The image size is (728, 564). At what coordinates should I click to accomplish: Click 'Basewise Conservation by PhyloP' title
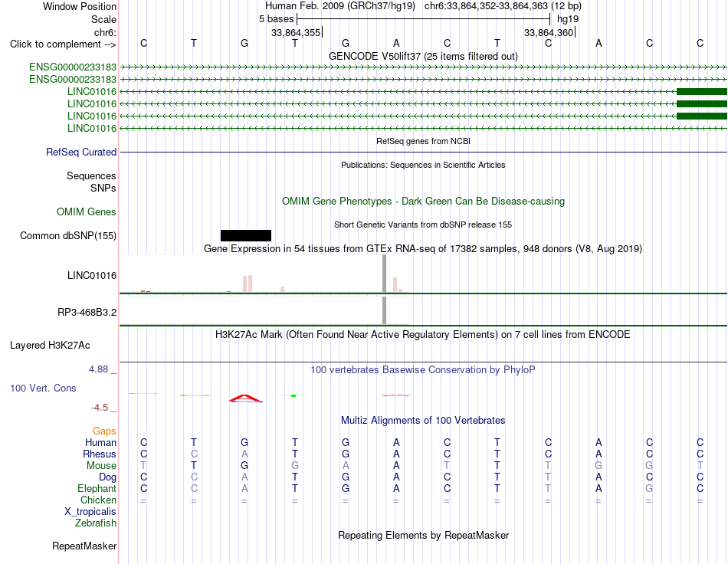[423, 369]
